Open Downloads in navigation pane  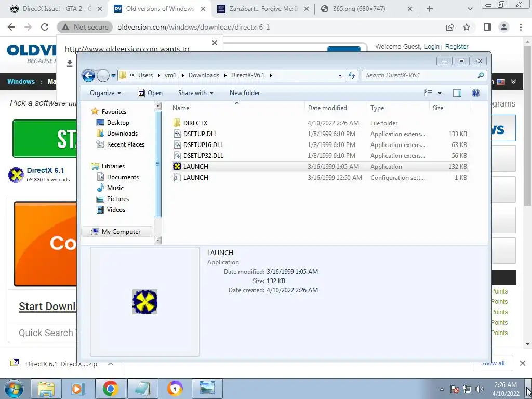(122, 134)
